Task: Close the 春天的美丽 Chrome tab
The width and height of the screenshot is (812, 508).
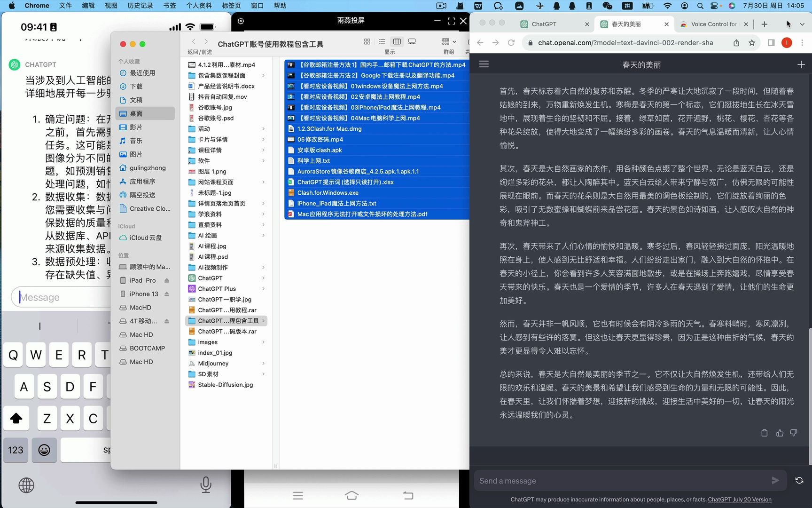Action: point(666,24)
